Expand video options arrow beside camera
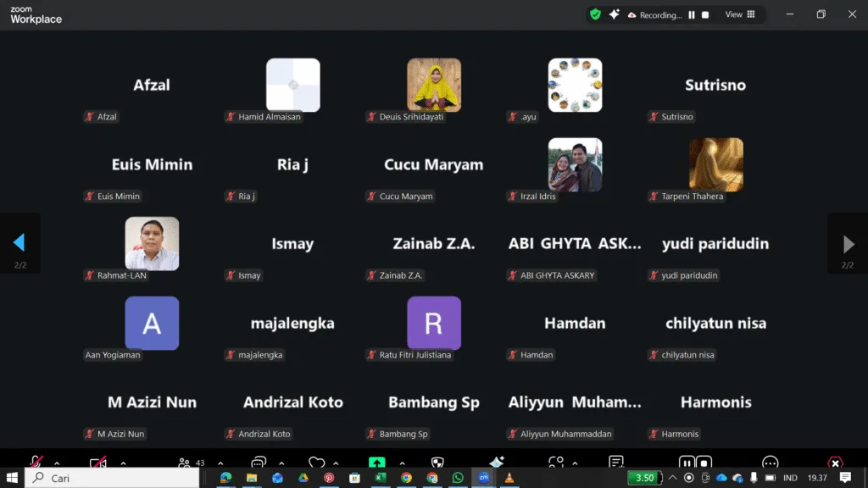The height and width of the screenshot is (488, 868). [x=123, y=463]
